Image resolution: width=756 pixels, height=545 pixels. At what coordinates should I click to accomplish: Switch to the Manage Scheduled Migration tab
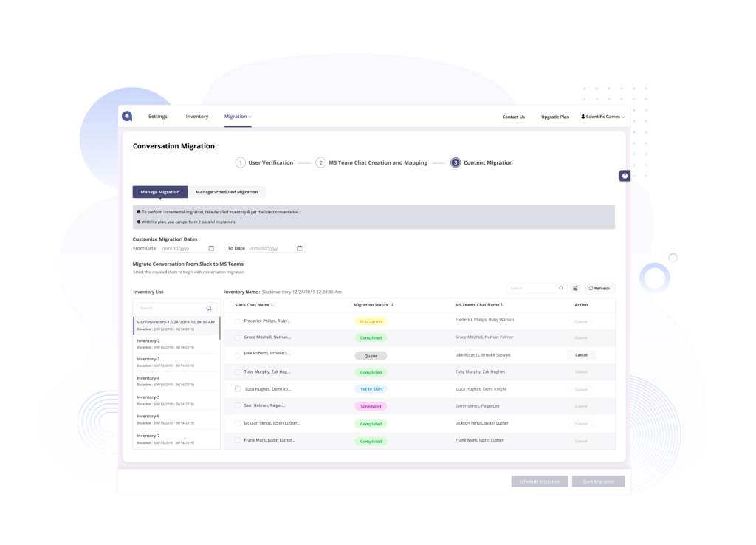pos(227,191)
